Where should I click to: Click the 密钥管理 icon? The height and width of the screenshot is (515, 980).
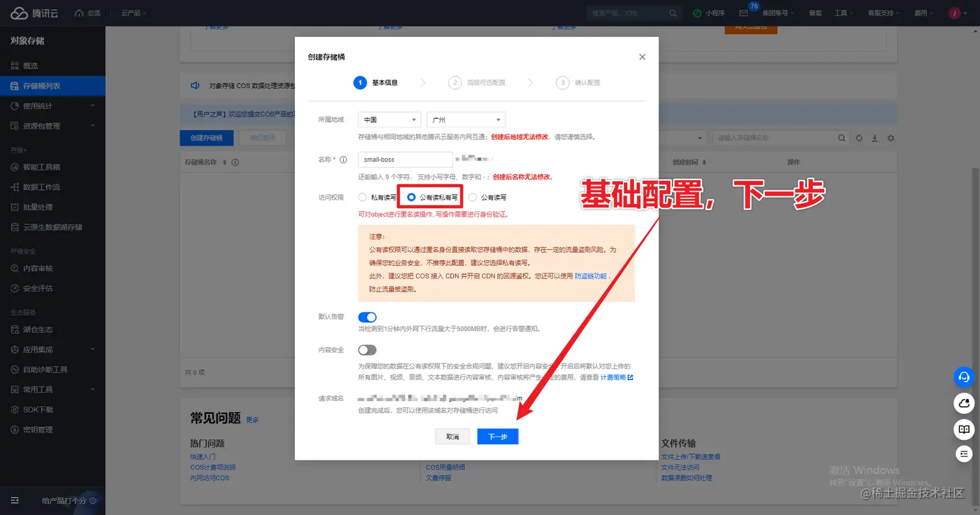[15, 429]
